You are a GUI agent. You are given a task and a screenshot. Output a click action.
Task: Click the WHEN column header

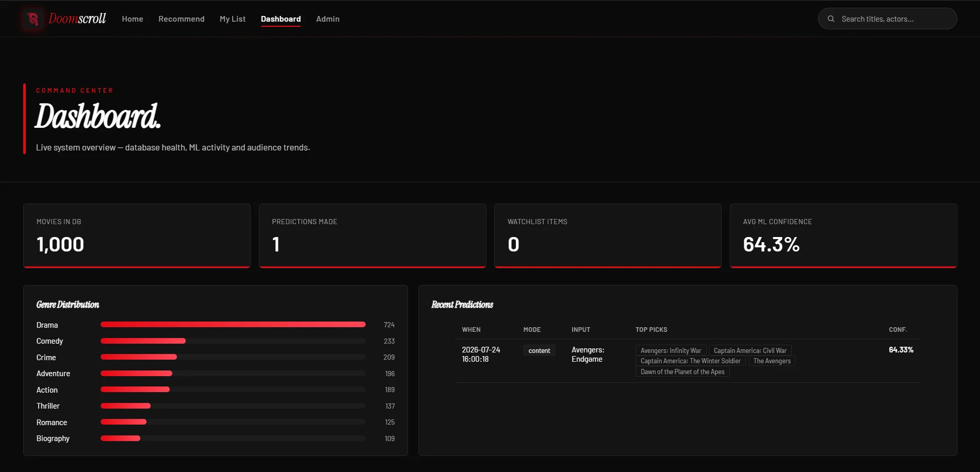[471, 330]
